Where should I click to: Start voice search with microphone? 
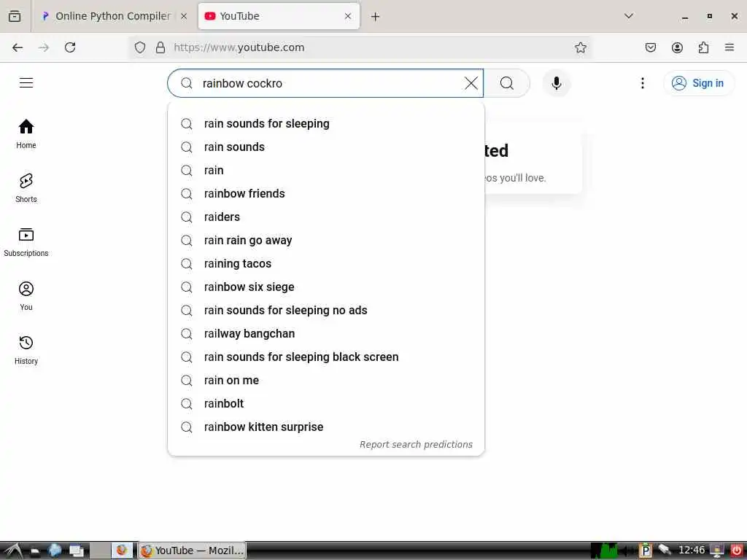tap(556, 83)
